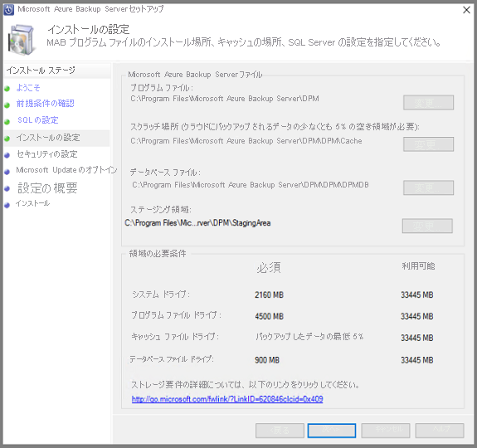Viewport: 477px width, 448px height.
Task: Click the database path ending DPMDB
Action: point(251,185)
